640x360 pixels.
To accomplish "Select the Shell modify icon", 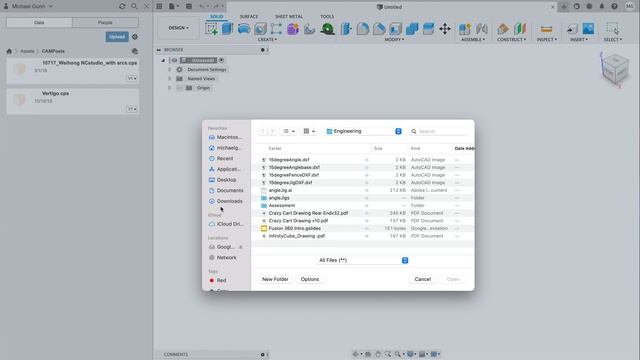I will click(395, 29).
